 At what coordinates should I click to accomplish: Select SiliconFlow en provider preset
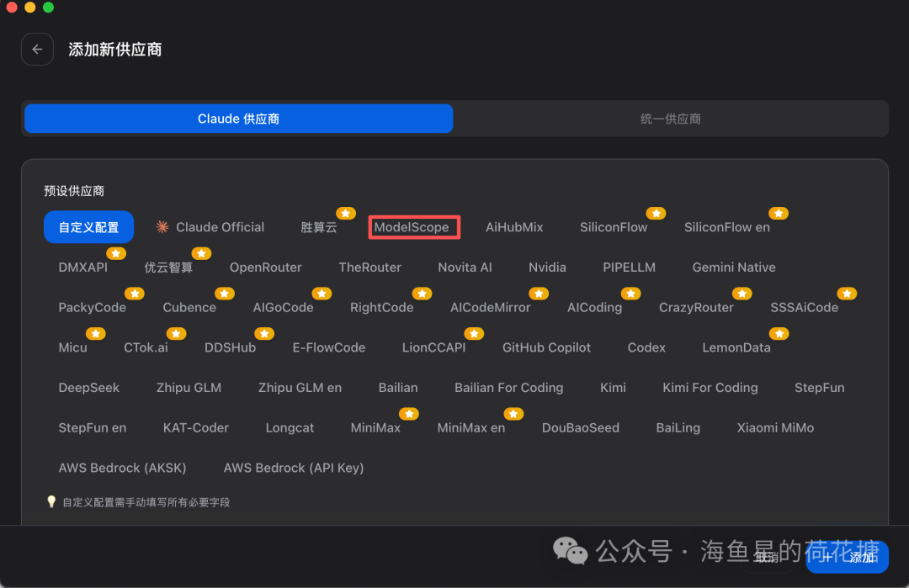[x=727, y=227]
